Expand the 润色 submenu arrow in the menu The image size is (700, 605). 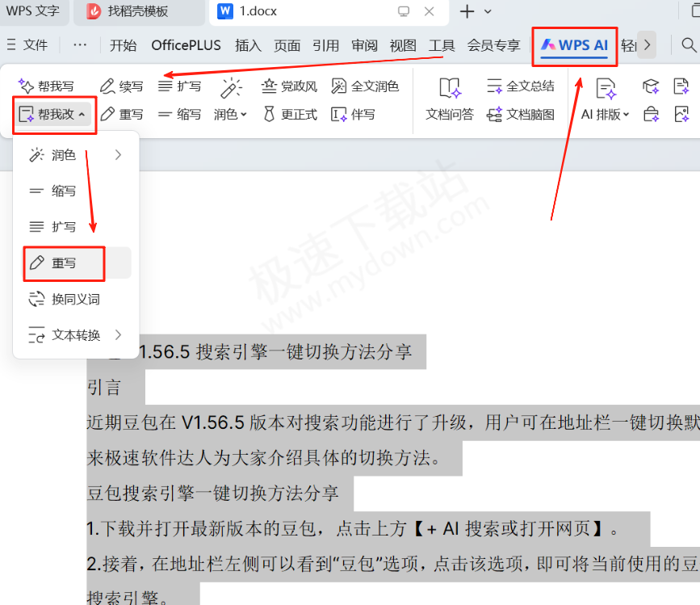118,154
